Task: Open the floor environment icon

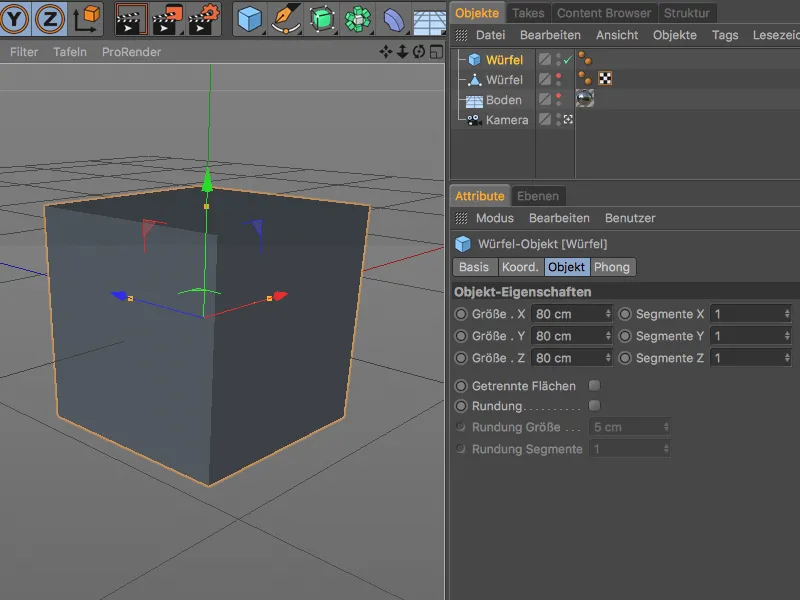Action: click(x=430, y=22)
